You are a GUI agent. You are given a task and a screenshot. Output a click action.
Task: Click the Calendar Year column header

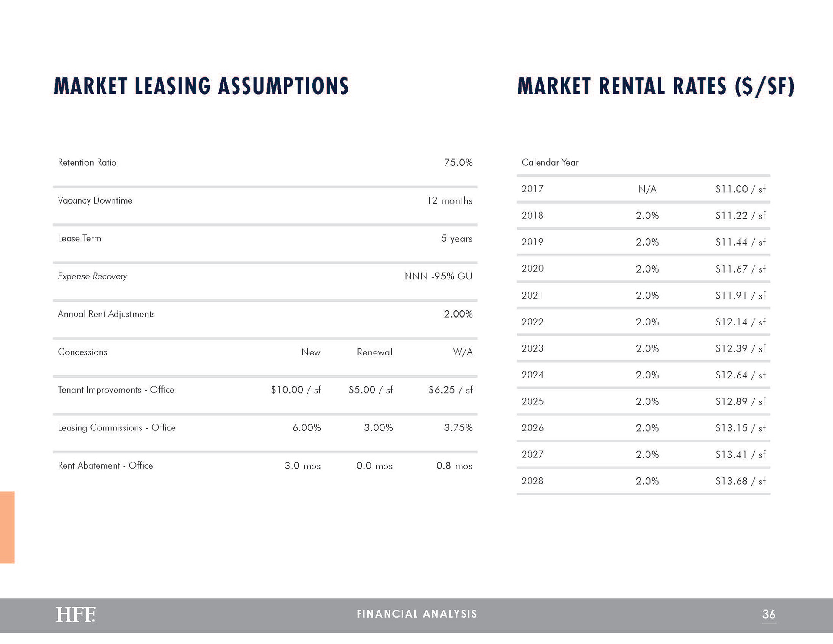550,163
